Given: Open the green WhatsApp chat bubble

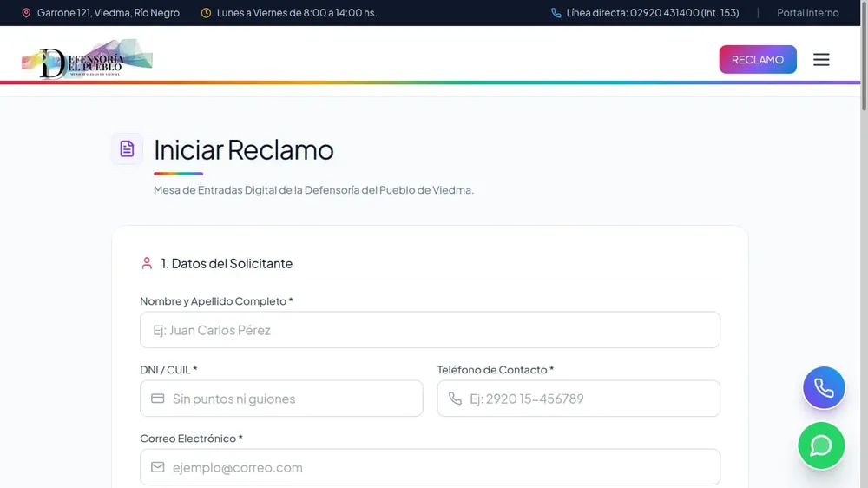Looking at the screenshot, I should pyautogui.click(x=821, y=445).
